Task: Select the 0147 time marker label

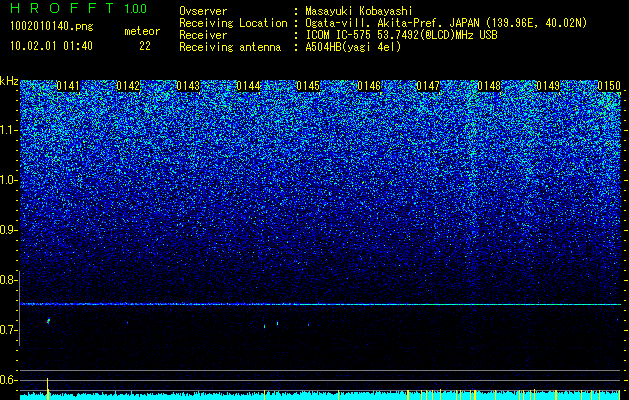Action: pyautogui.click(x=428, y=86)
